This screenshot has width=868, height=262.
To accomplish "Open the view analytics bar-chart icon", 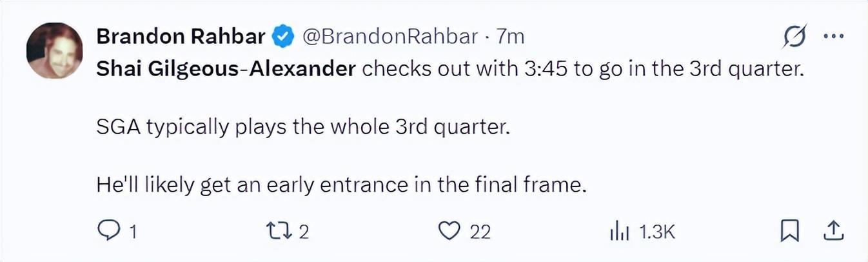I will click(x=618, y=231).
